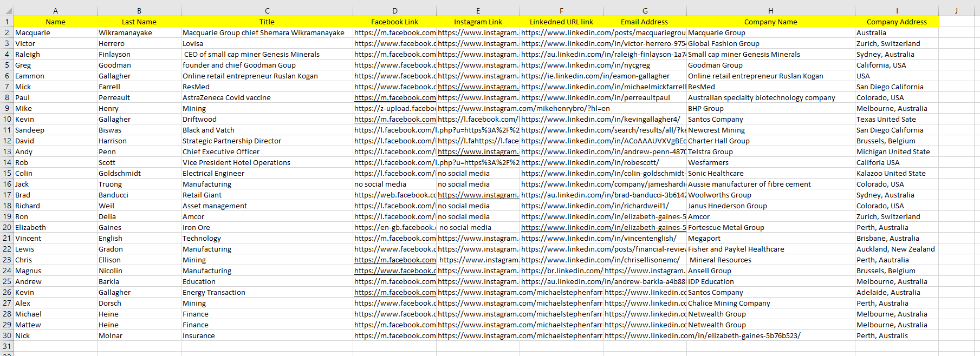Select the "Charter Hall Group" cell
980x356 pixels.
click(771, 141)
